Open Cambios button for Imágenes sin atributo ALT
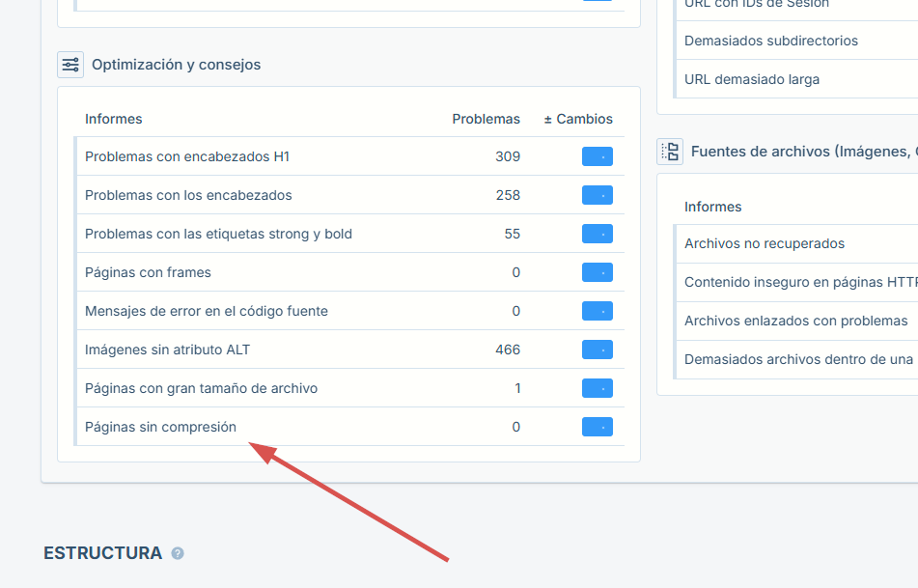 click(597, 350)
